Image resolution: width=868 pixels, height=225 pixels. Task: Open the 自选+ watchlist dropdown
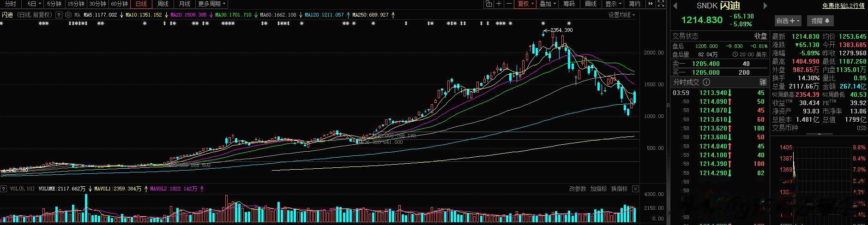pos(788,21)
